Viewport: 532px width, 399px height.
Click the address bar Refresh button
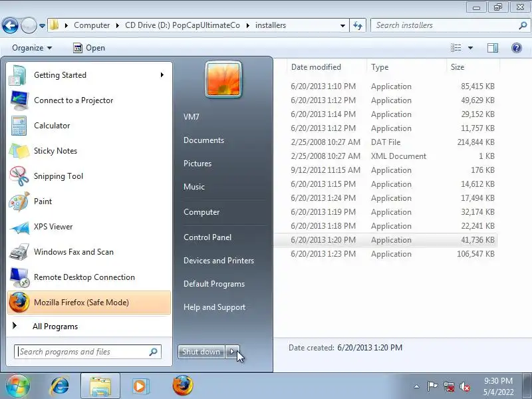pos(358,25)
